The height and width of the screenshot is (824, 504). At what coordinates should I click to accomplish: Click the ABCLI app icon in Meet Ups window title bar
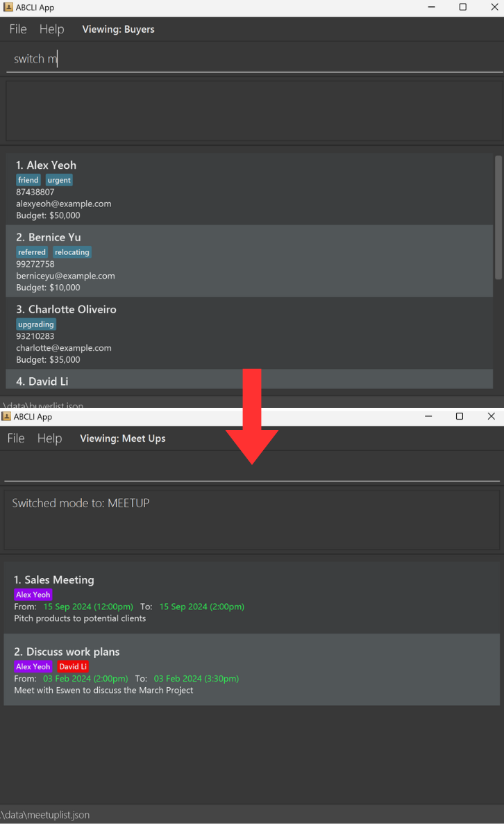[6, 417]
